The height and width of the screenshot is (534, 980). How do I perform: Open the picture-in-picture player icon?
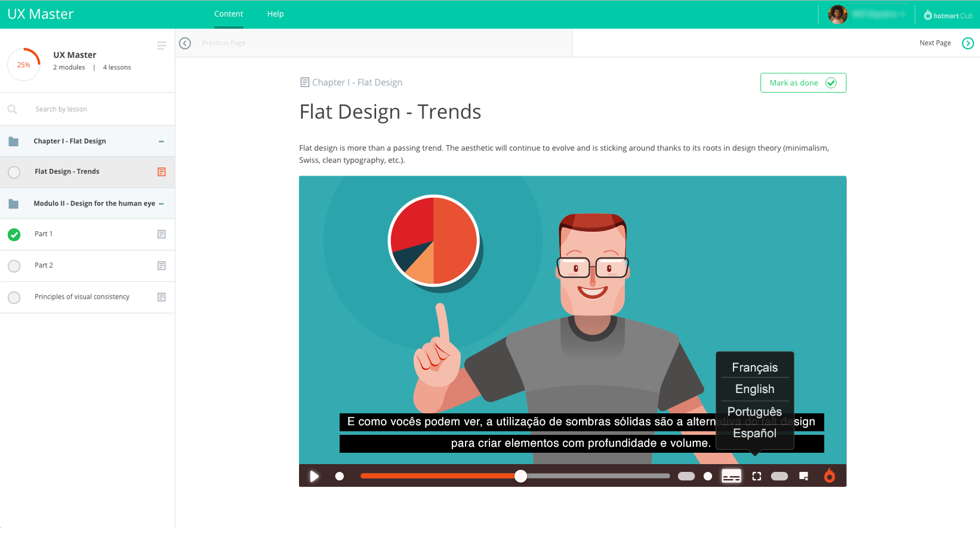pos(804,476)
